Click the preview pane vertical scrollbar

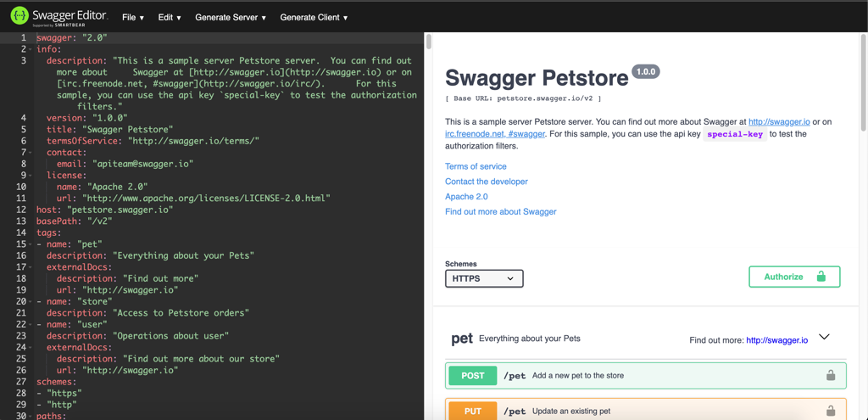(864, 85)
